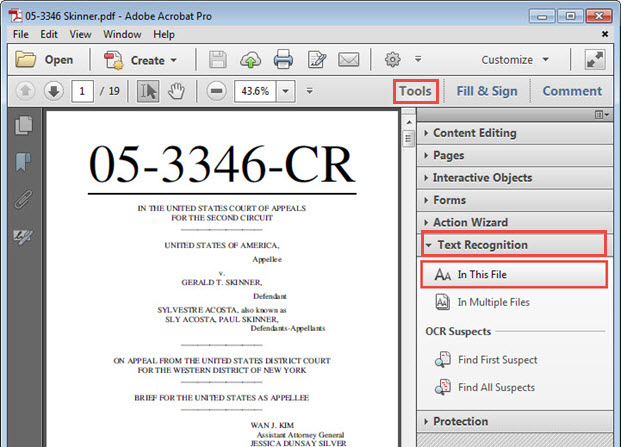Open the zoom percentage dropdown
This screenshot has width=621, height=447.
point(286,91)
